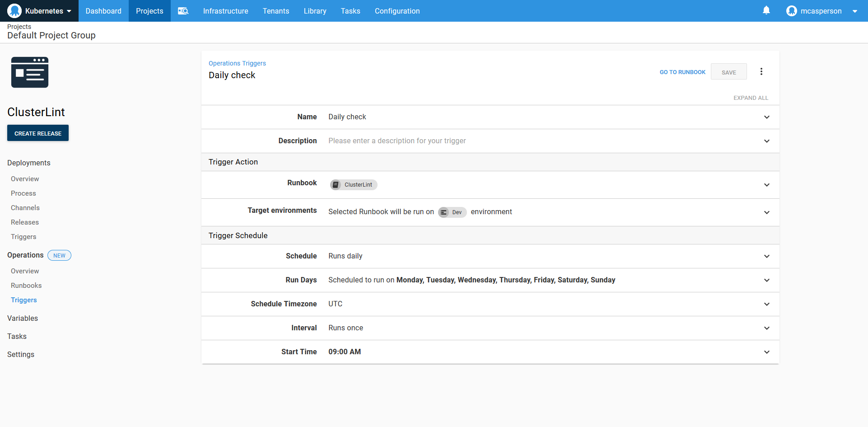The height and width of the screenshot is (427, 868).
Task: Open the Library menu item
Action: (315, 10)
